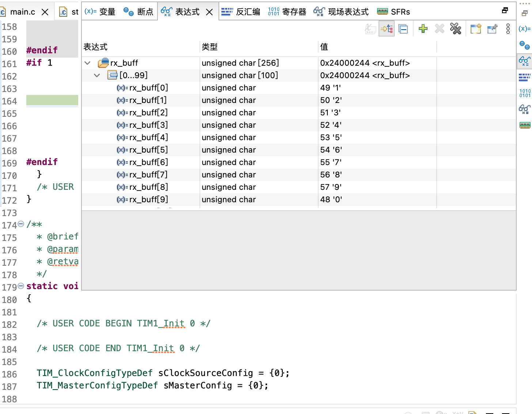Add a new expression with green plus

coord(423,28)
